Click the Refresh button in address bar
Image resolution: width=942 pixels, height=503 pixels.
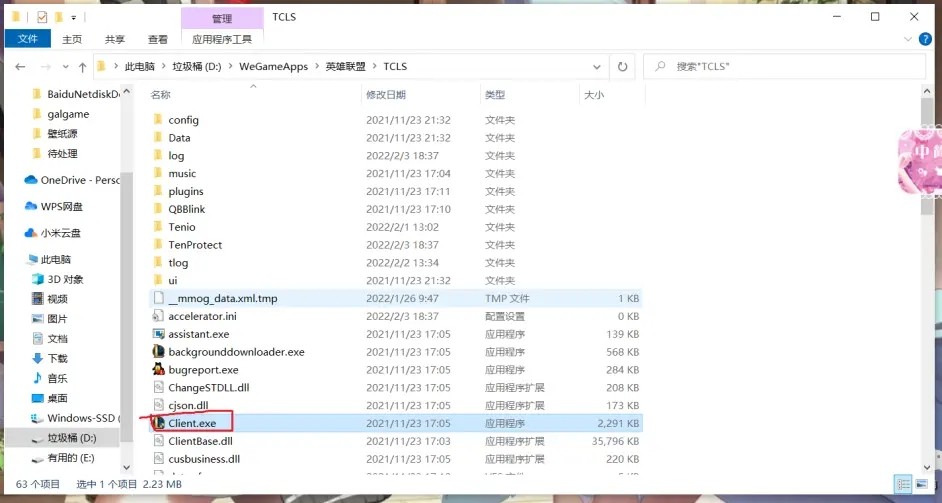[x=622, y=67]
